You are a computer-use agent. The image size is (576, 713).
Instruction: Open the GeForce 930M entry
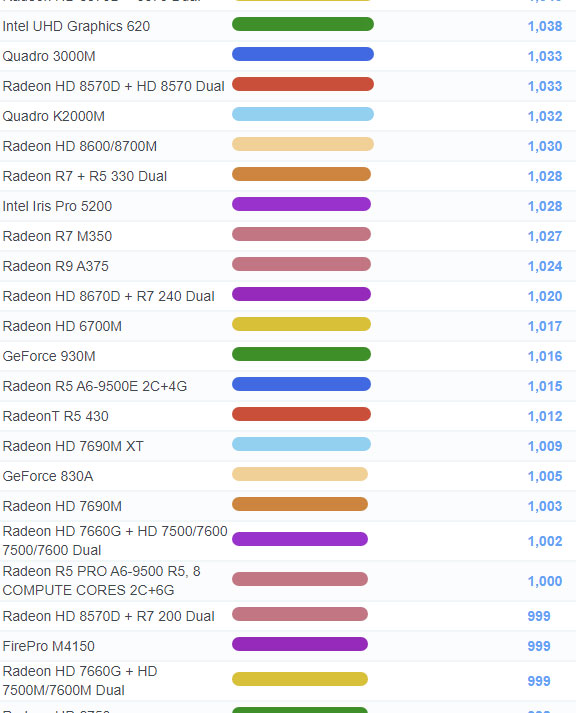point(49,356)
